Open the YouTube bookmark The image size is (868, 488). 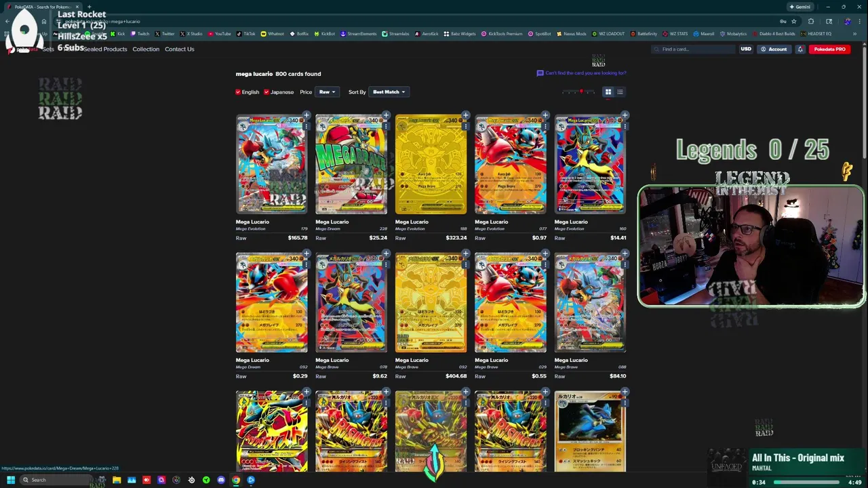click(x=220, y=34)
